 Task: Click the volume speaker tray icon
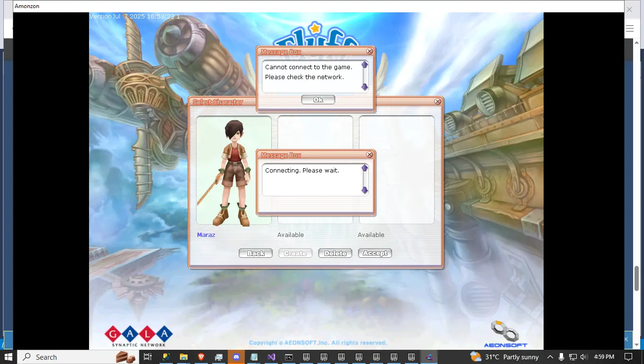(x=584, y=357)
